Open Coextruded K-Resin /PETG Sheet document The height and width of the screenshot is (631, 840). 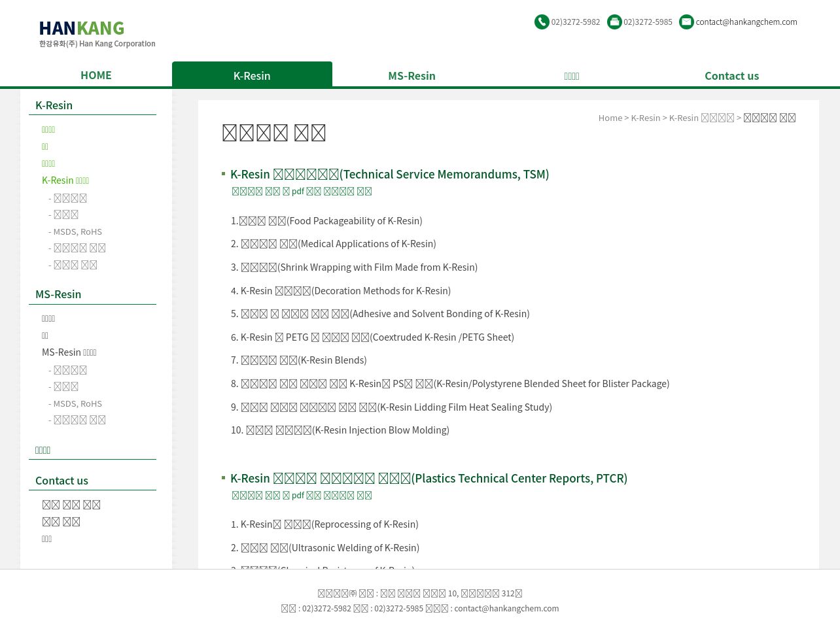372,337
